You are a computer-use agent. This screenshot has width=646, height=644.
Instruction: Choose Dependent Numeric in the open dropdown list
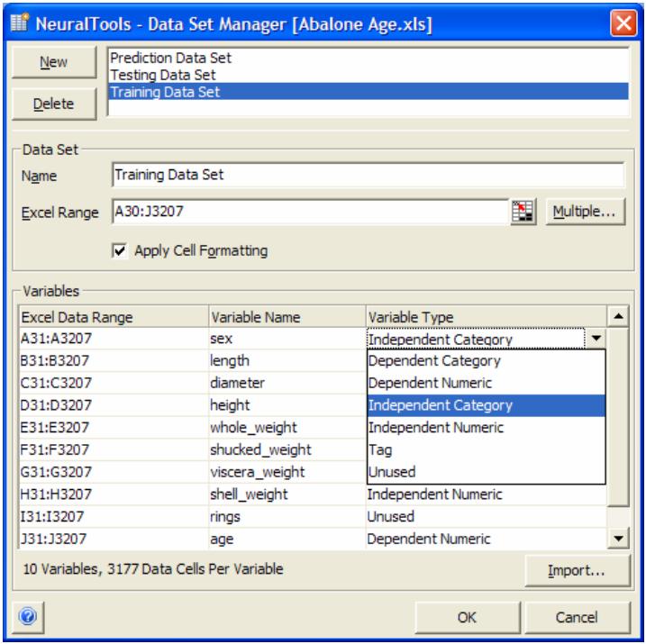pos(486,383)
